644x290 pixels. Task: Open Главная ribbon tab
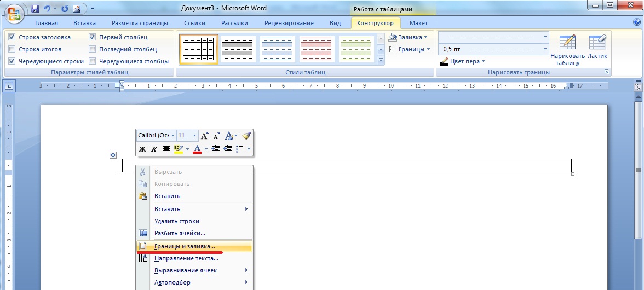(47, 23)
